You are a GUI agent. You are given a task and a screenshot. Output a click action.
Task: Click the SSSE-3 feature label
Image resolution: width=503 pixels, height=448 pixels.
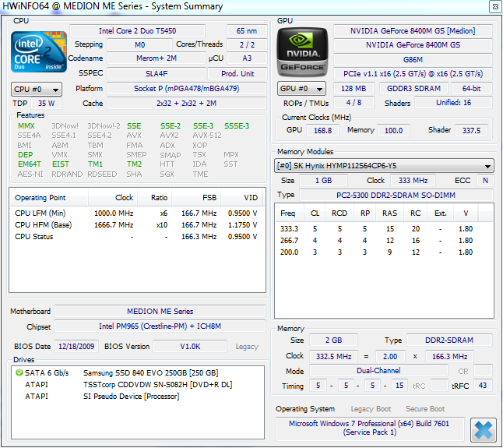click(x=237, y=126)
